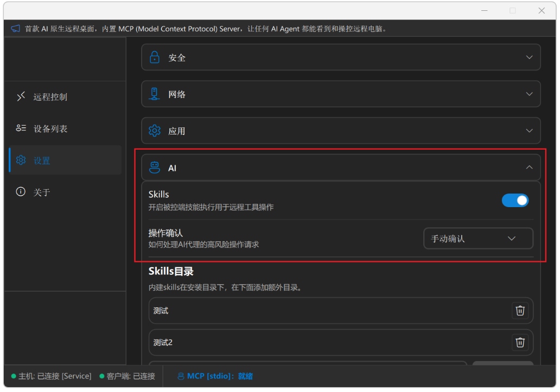Click the Skills setting label

tap(158, 195)
